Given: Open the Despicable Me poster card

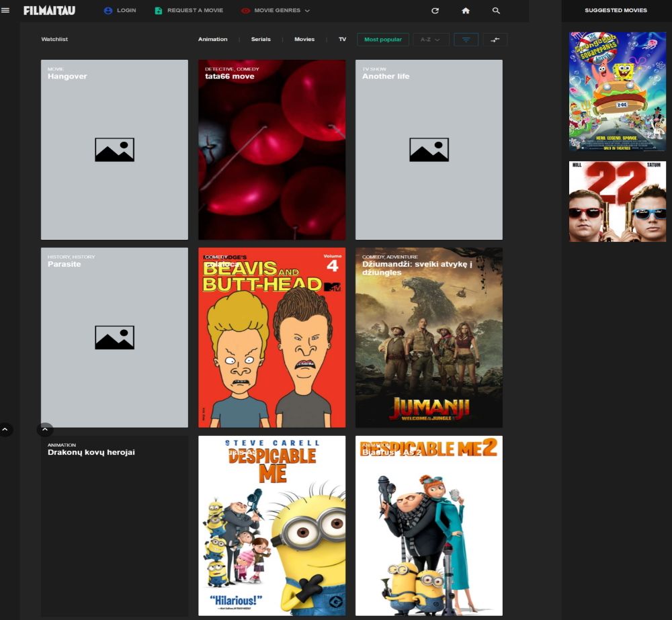Looking at the screenshot, I should (271, 526).
